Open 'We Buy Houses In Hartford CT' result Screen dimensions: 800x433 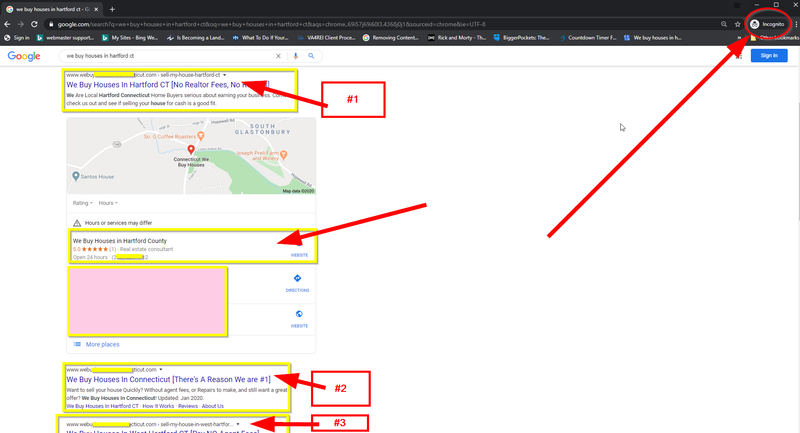[168, 85]
